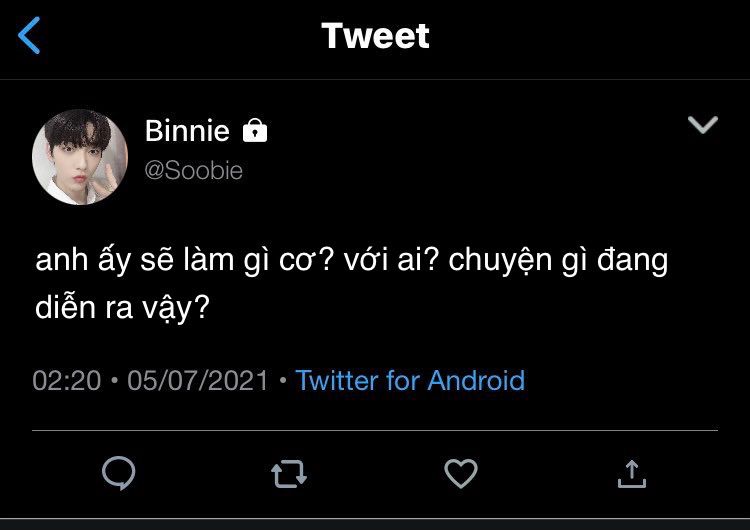
Task: Open profile via the @Soobie handle
Action: click(194, 170)
